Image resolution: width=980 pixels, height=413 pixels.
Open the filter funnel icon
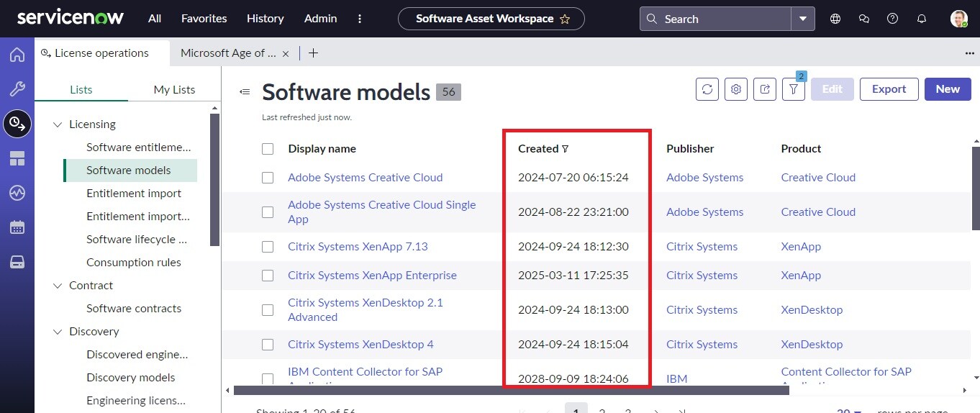[x=794, y=89]
